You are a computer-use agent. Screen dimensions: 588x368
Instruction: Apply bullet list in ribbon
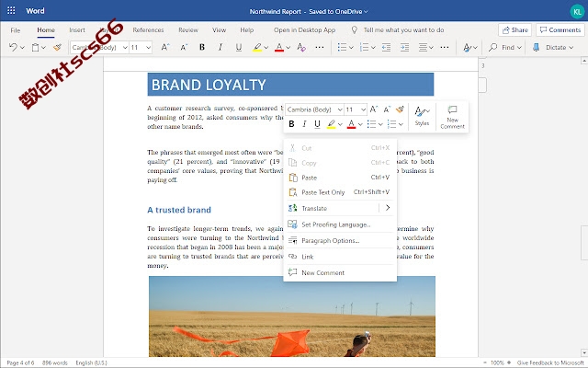tap(342, 47)
